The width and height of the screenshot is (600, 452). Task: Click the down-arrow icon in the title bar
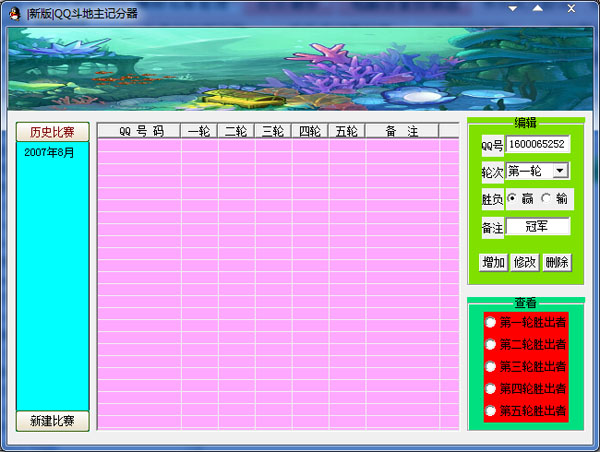(x=513, y=9)
